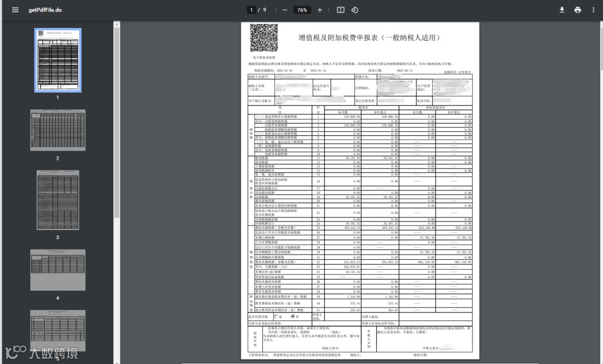The width and height of the screenshot is (603, 364).
Task: Click the thumbnail sidebar scrollbar
Action: 117,123
